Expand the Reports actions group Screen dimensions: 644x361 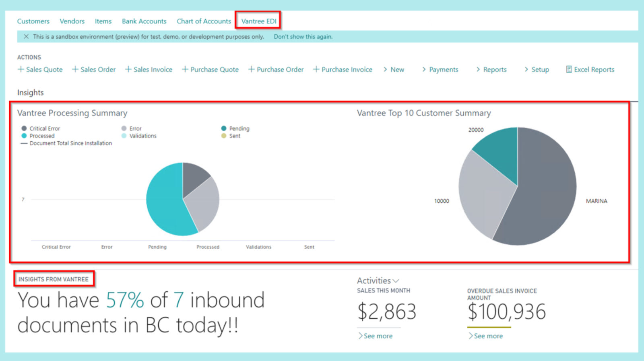[x=491, y=70]
